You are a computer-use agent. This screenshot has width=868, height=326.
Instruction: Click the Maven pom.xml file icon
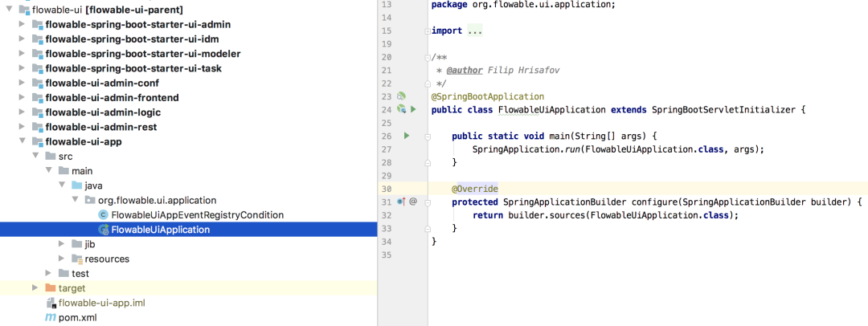click(51, 317)
